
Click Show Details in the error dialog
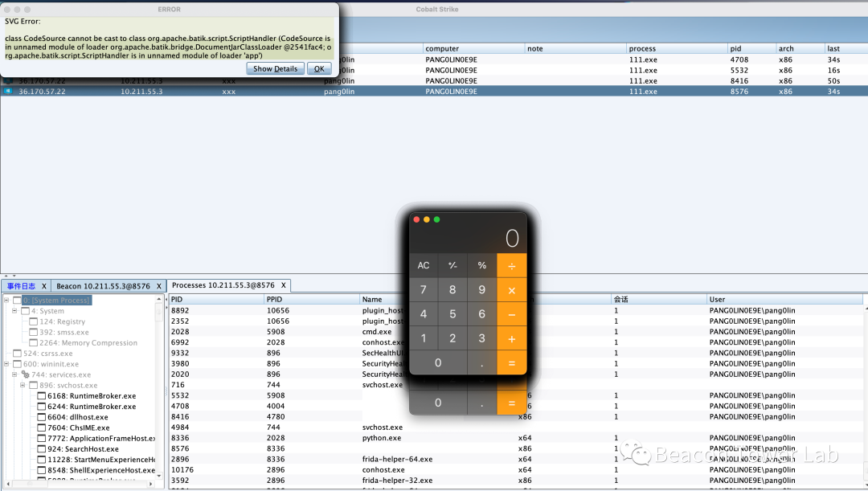click(275, 69)
